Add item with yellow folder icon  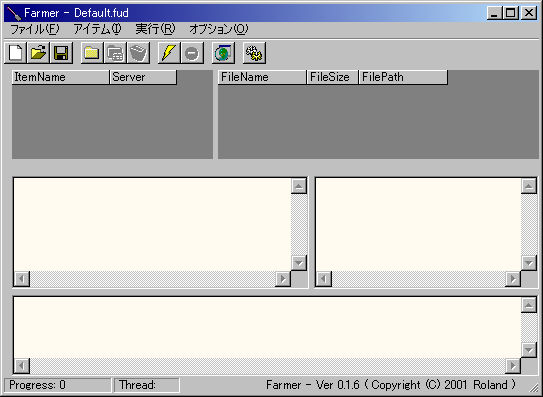pos(92,53)
